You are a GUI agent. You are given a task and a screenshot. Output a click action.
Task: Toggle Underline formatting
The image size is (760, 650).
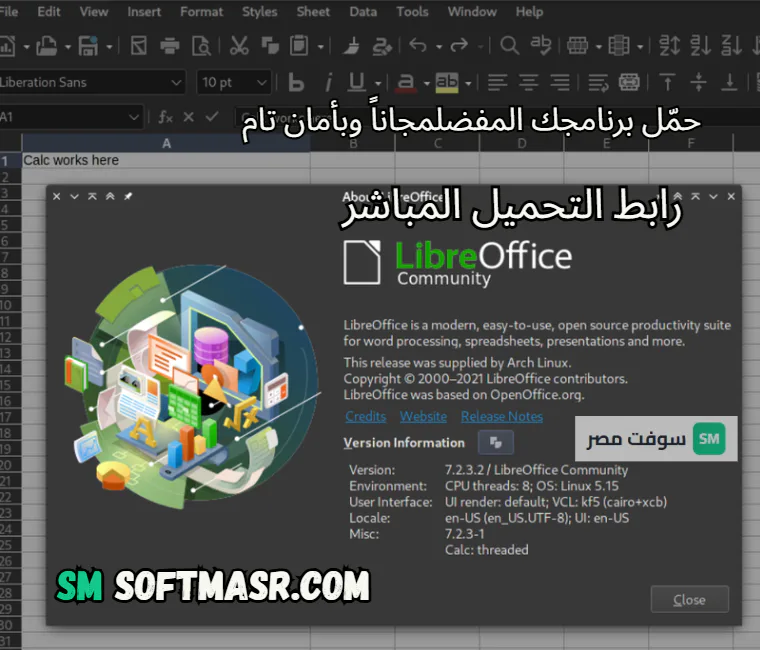(357, 83)
